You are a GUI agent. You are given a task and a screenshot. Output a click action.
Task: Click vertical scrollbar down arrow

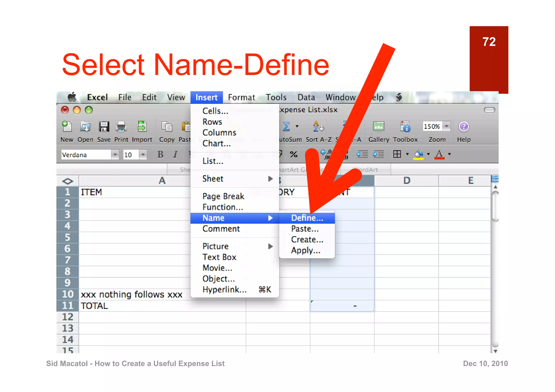point(495,351)
